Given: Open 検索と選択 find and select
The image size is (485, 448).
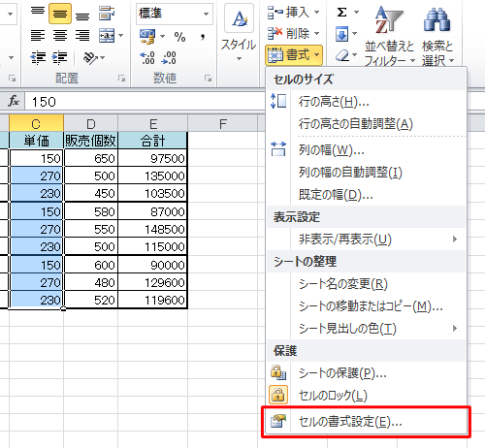Looking at the screenshot, I should click(x=437, y=36).
